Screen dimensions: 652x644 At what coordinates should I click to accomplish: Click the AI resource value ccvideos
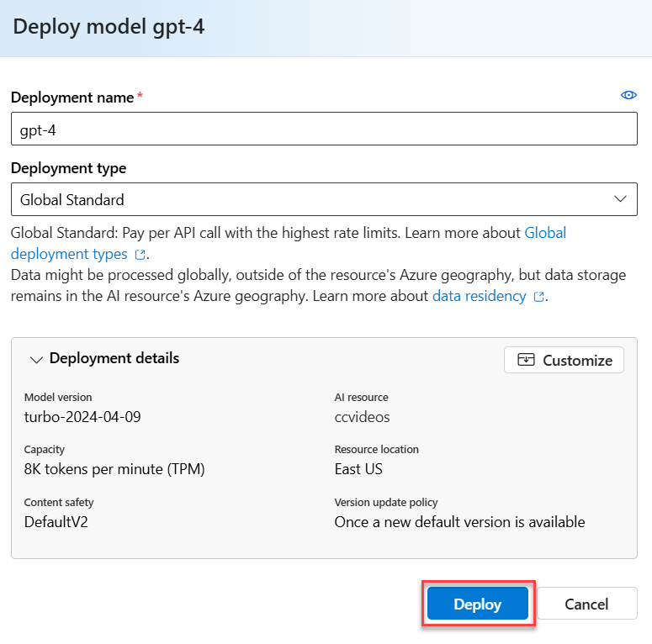[362, 417]
